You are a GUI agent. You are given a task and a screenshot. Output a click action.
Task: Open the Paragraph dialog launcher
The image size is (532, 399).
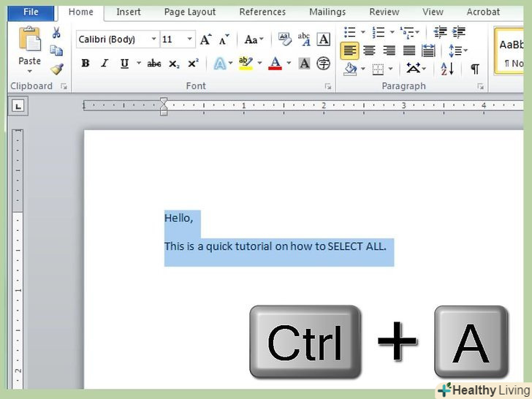[x=480, y=86]
